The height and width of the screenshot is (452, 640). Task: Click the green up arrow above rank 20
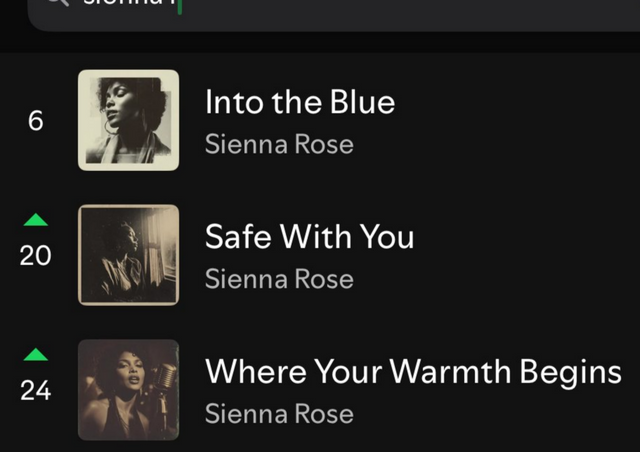tap(36, 219)
